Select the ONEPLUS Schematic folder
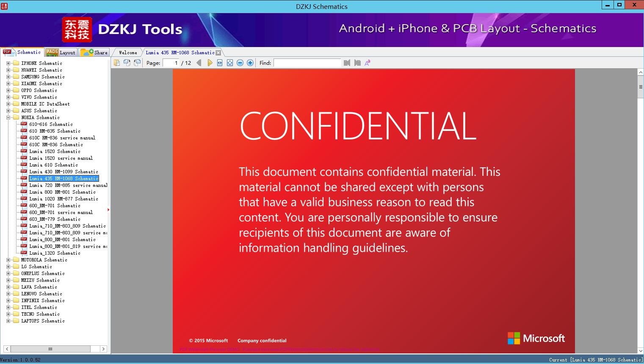The height and width of the screenshot is (364, 644). click(x=43, y=273)
